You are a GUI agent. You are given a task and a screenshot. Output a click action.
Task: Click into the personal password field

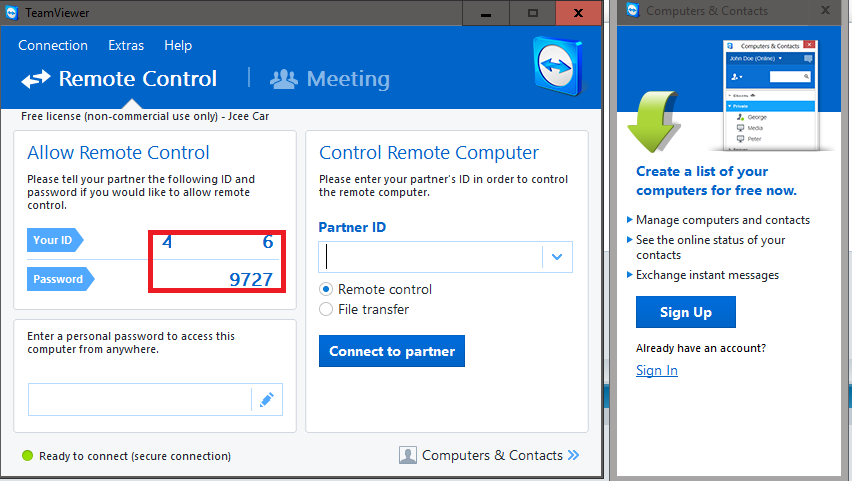tap(138, 400)
